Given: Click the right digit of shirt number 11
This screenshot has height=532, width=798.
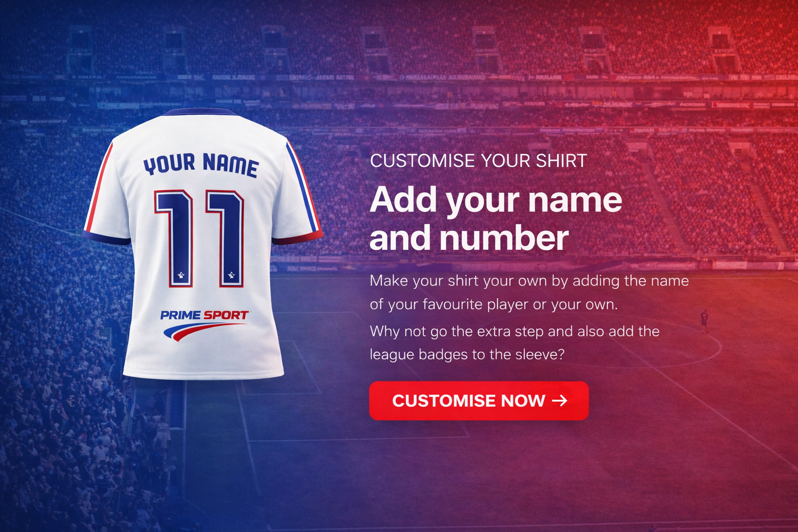Looking at the screenshot, I should (x=225, y=238).
